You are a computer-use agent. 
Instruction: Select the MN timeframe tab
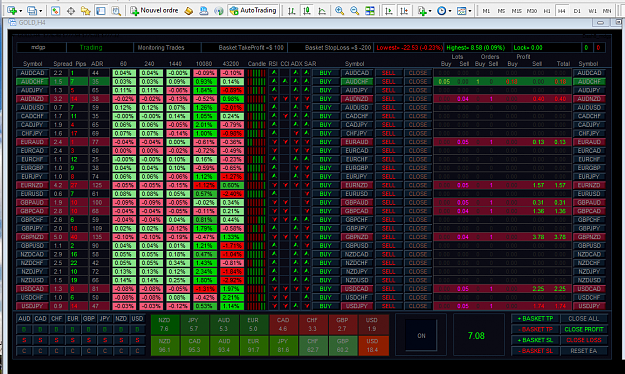[x=607, y=11]
